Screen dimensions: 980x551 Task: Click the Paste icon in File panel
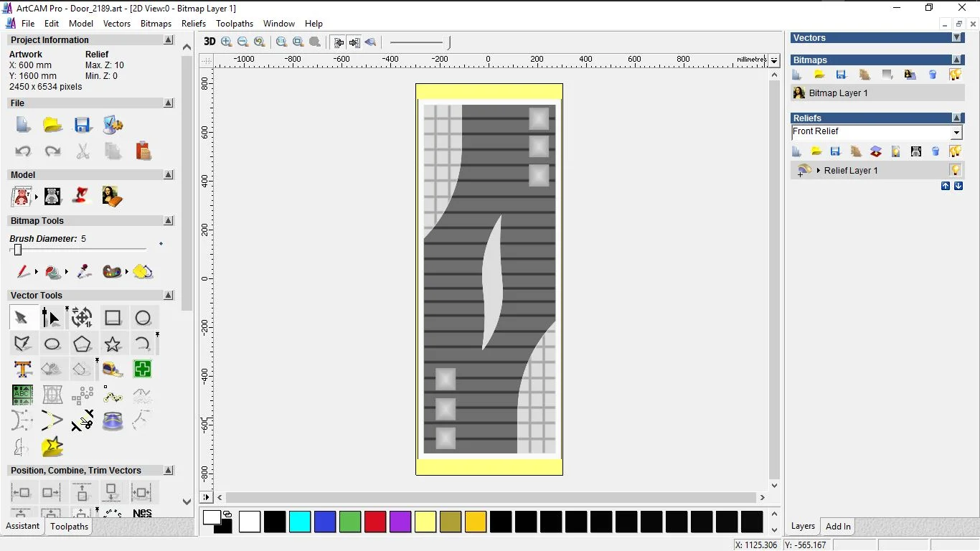click(x=143, y=151)
